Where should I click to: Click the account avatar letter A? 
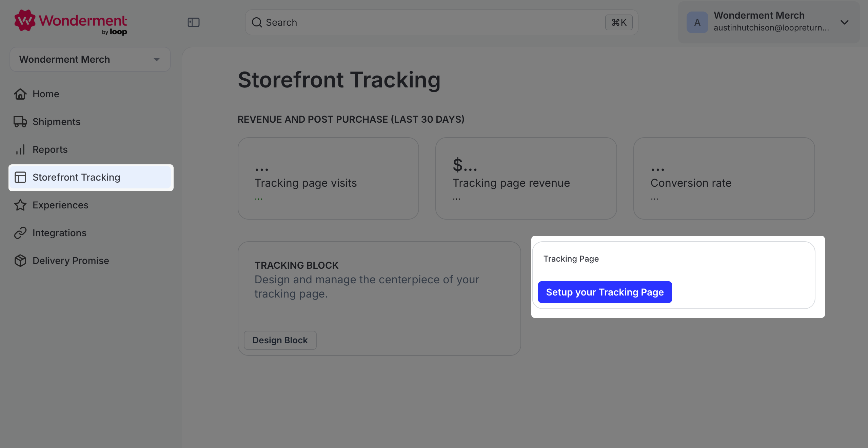click(697, 22)
